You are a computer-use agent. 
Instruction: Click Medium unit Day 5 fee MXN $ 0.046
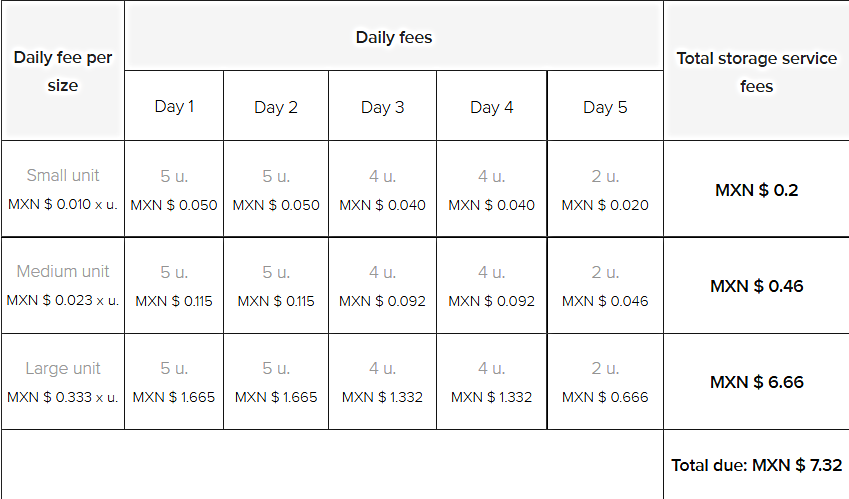605,301
